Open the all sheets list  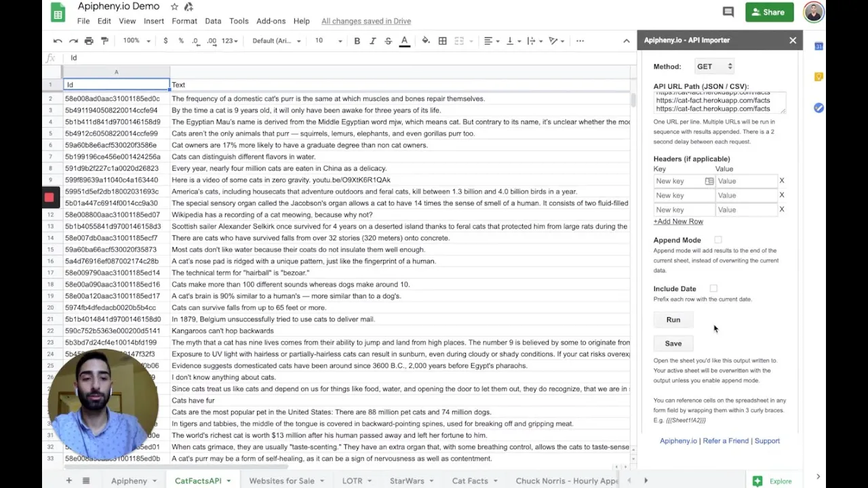[86, 481]
